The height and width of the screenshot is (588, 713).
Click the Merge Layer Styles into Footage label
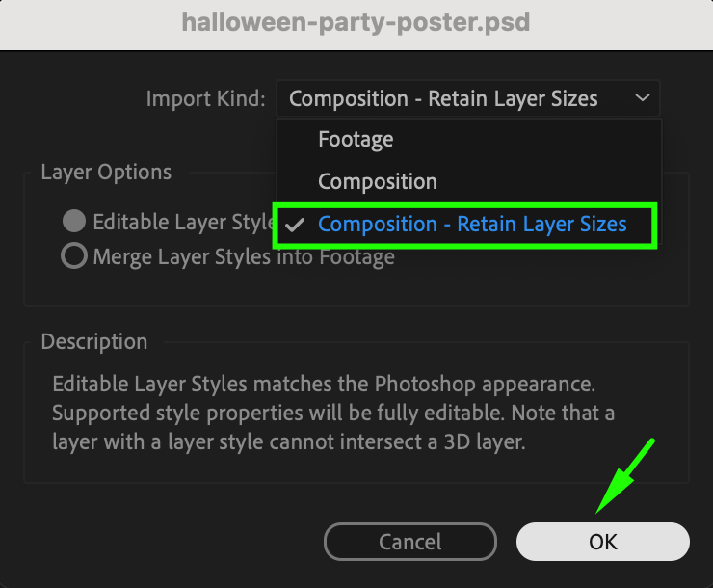click(243, 256)
